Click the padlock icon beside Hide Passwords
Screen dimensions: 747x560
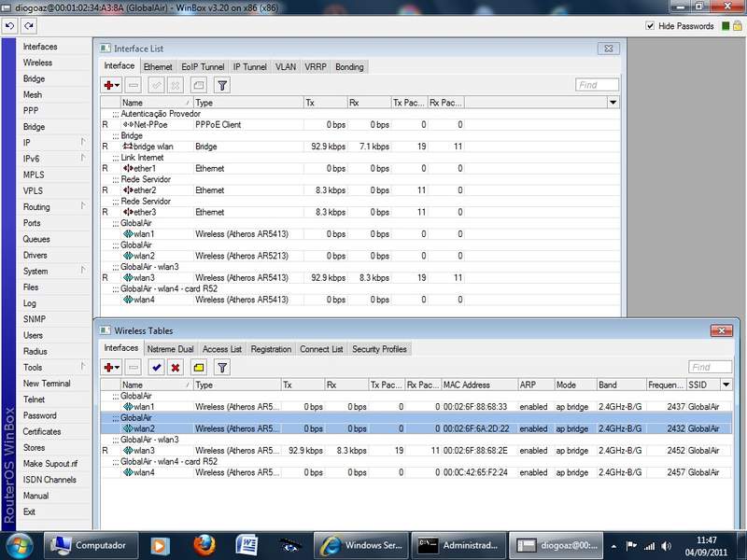(x=737, y=26)
